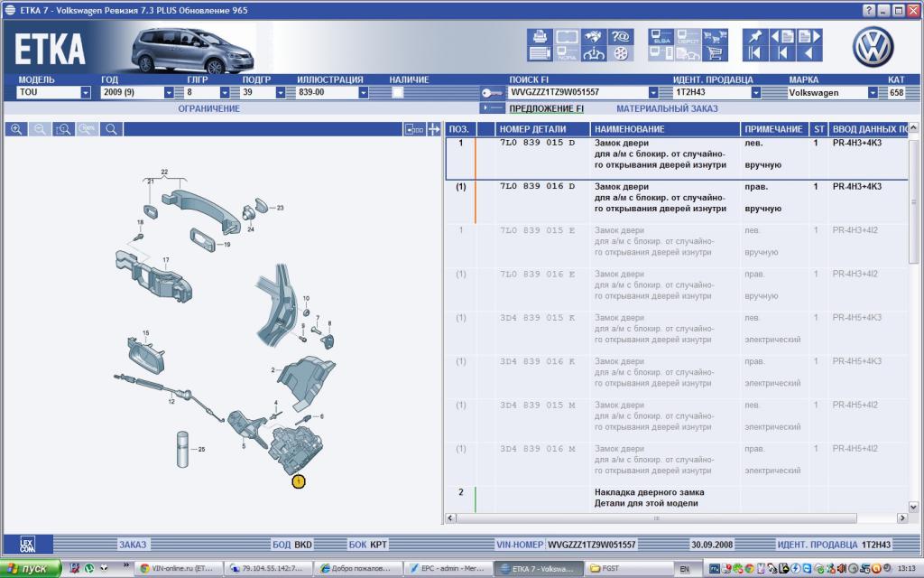The width and height of the screenshot is (924, 578).
Task: Switch to ПРЕДЛОЖЕНИЕ FI tab
Action: click(x=546, y=108)
